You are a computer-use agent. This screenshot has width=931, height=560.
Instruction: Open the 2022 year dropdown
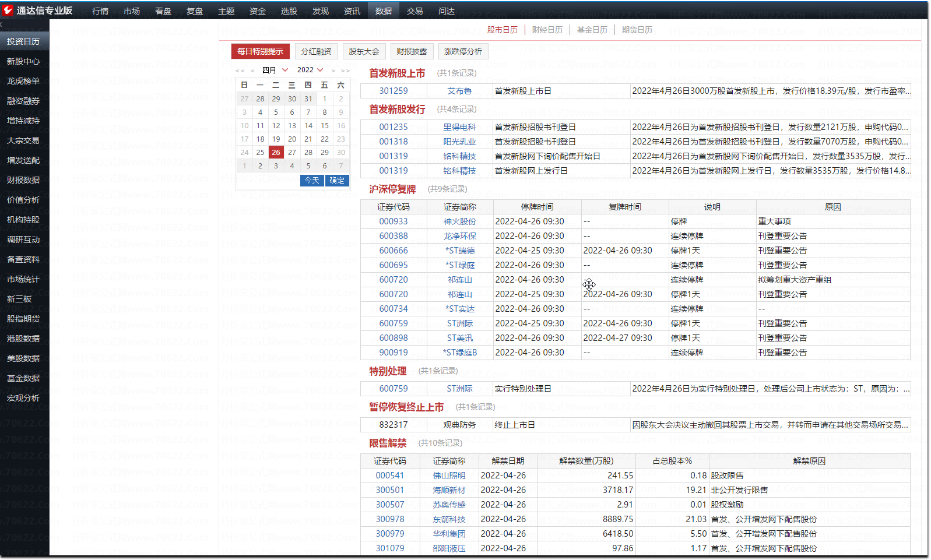click(310, 70)
